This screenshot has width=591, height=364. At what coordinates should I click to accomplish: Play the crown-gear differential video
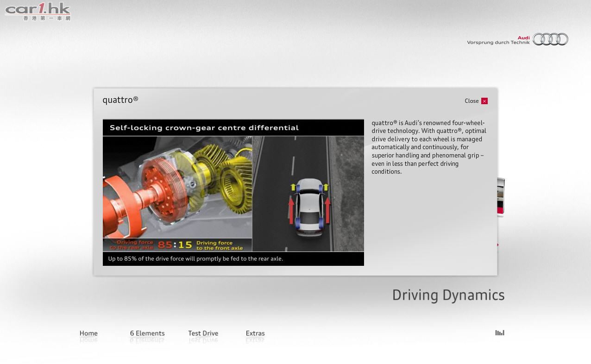(x=233, y=194)
